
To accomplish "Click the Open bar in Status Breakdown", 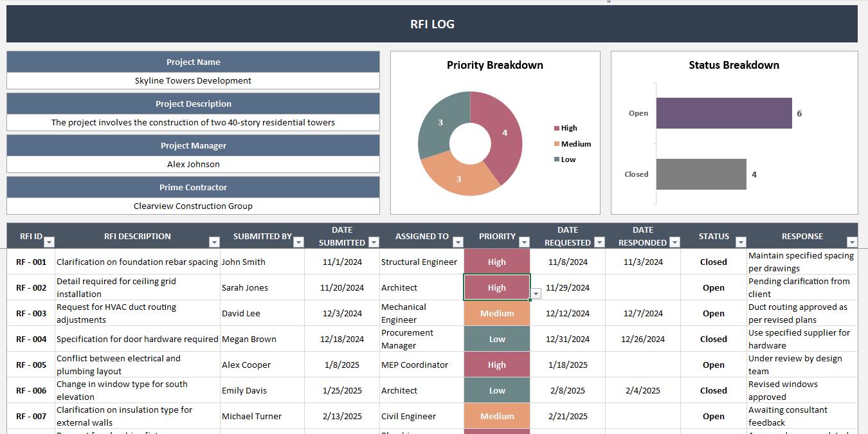I will [x=725, y=113].
